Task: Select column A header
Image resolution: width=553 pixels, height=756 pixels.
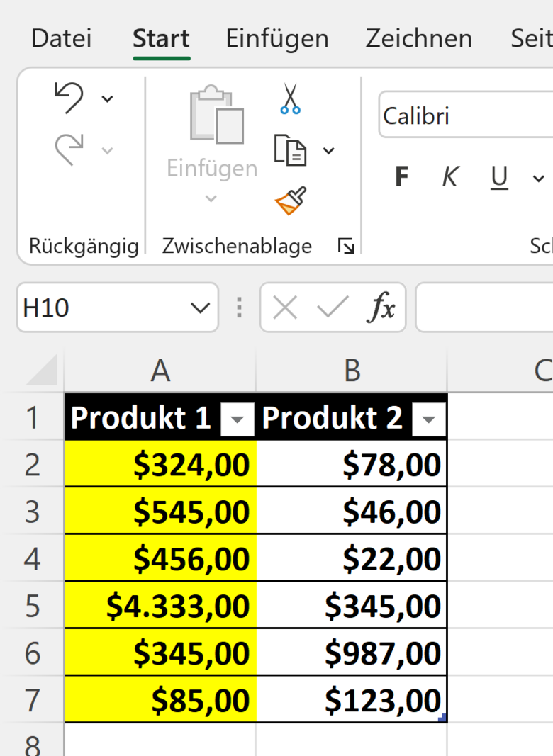Action: [160, 371]
